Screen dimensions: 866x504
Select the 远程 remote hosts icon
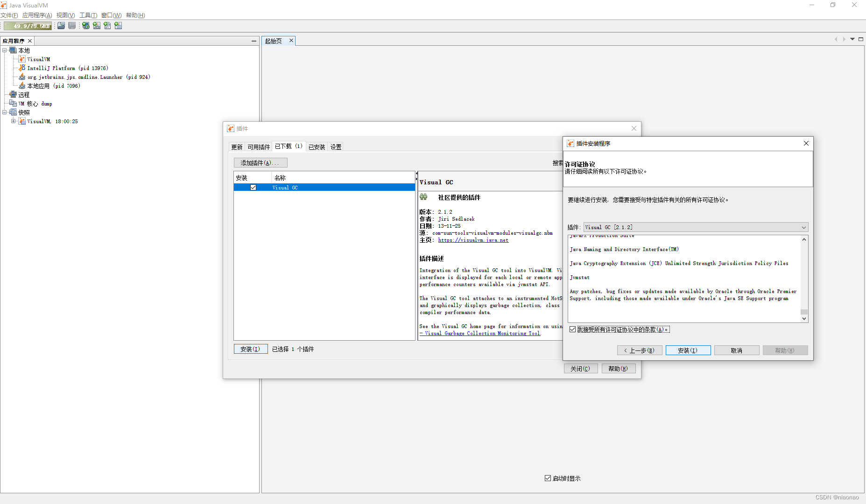coord(13,95)
